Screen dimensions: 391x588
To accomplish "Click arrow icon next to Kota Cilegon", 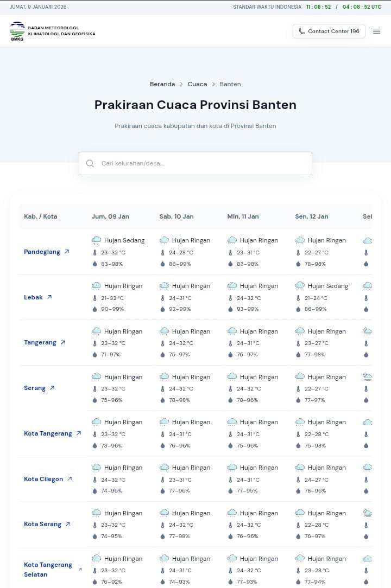I will [70, 479].
